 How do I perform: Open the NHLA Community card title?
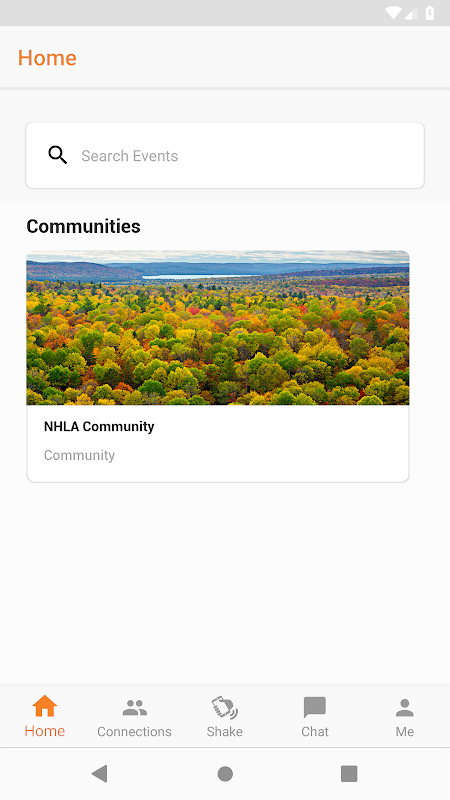click(99, 426)
